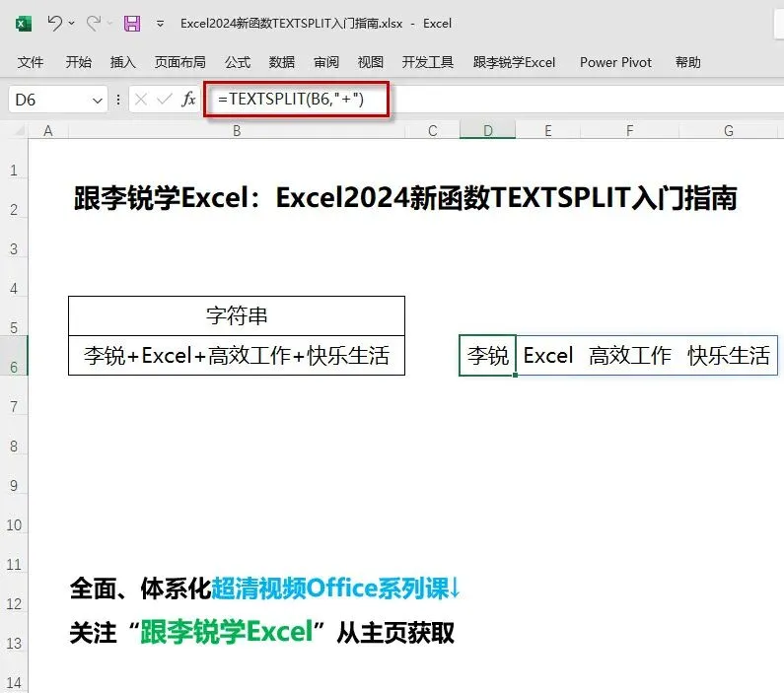The image size is (784, 693).
Task: Click the green 跟李锐学Excel text in row 13
Action: 227,632
